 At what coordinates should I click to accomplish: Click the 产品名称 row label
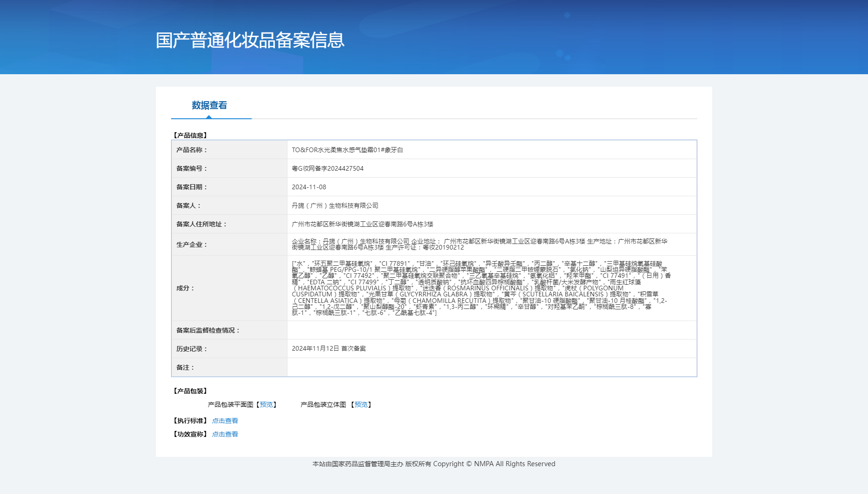coord(191,150)
